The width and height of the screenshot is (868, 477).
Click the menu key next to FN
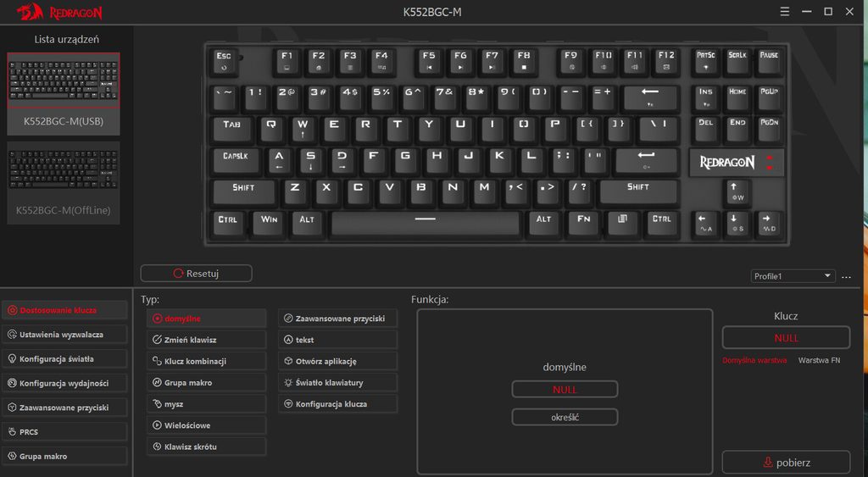[x=623, y=224]
